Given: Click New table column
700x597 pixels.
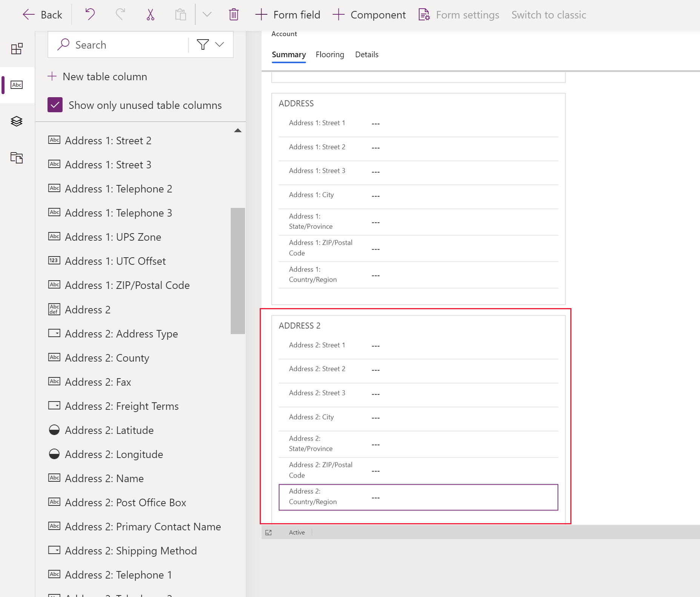Looking at the screenshot, I should tap(97, 76).
